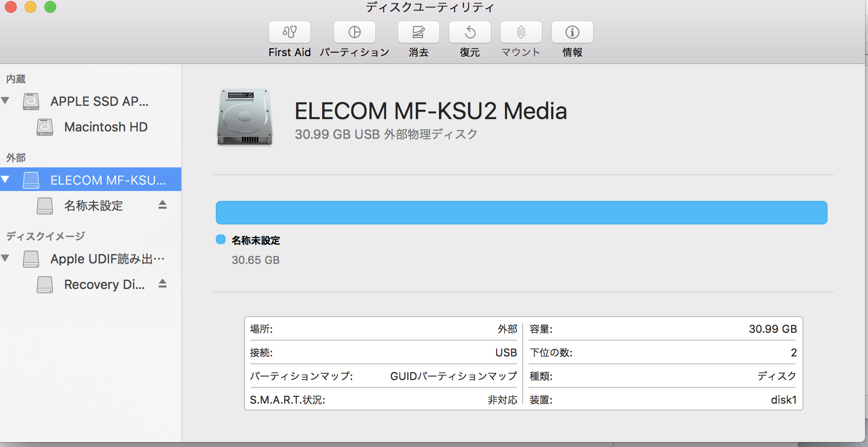This screenshot has width=868, height=447.
Task: Eject the Recovery Di... disk image
Action: coord(163,284)
